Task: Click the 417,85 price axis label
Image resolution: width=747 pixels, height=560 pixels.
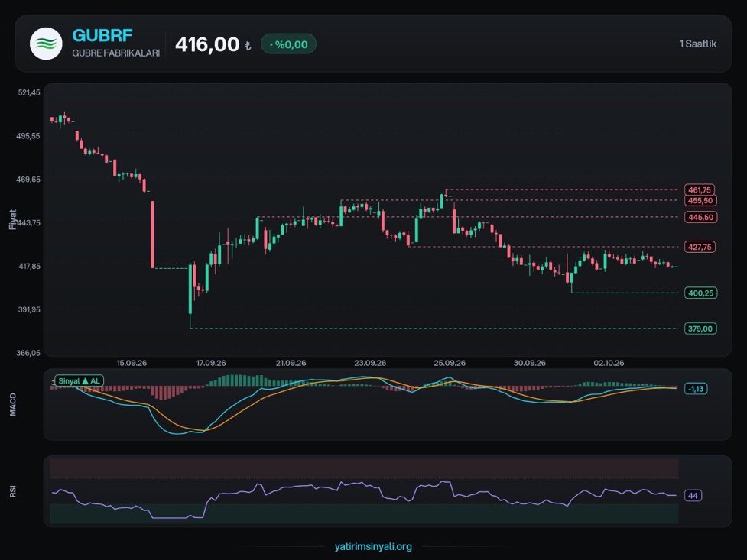Action: point(29,266)
